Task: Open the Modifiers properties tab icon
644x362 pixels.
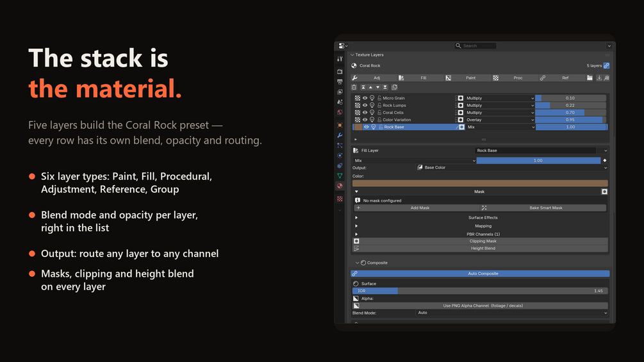Action: point(340,135)
